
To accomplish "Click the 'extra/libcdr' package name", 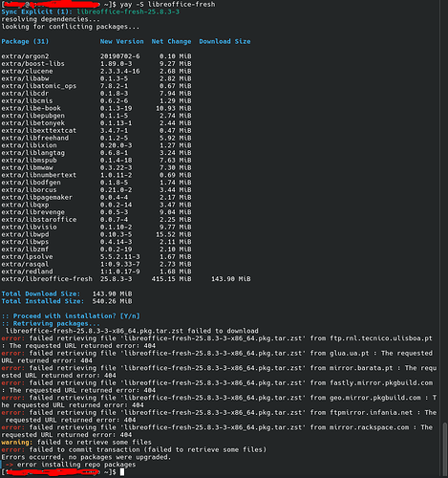I will (25, 94).
